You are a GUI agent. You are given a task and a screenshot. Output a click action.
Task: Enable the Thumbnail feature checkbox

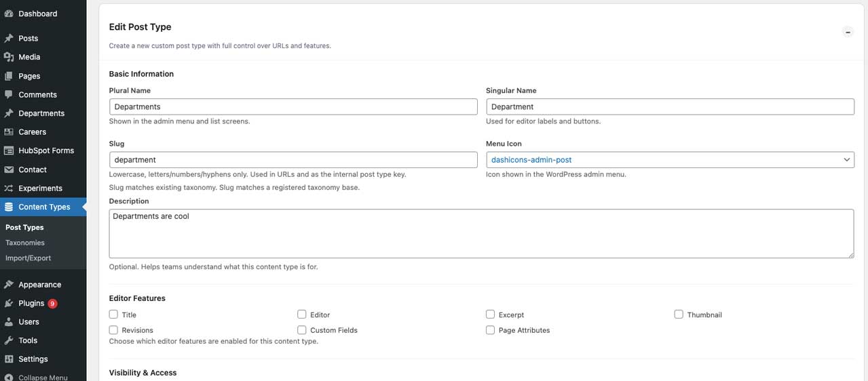point(679,315)
